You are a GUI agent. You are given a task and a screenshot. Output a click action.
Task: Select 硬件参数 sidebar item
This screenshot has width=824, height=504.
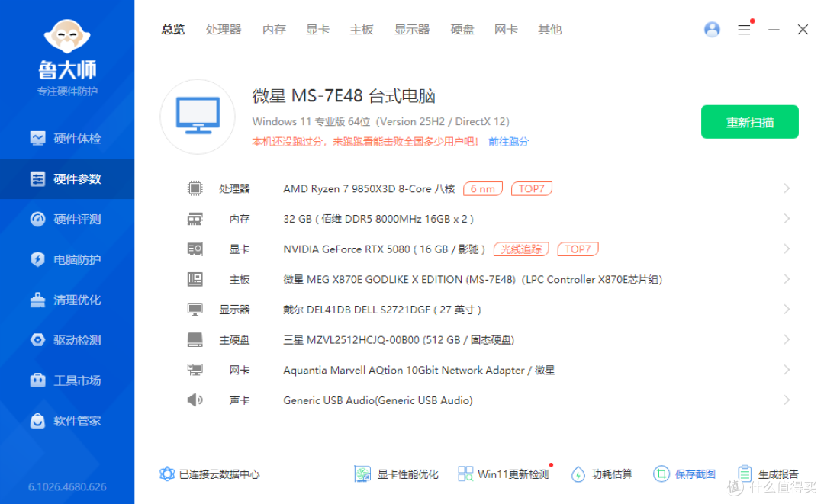67,179
